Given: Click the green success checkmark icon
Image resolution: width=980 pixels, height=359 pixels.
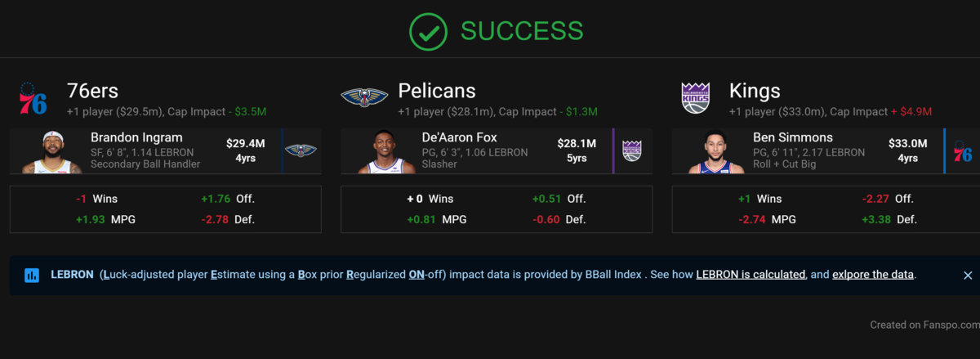Looking at the screenshot, I should 428,31.
